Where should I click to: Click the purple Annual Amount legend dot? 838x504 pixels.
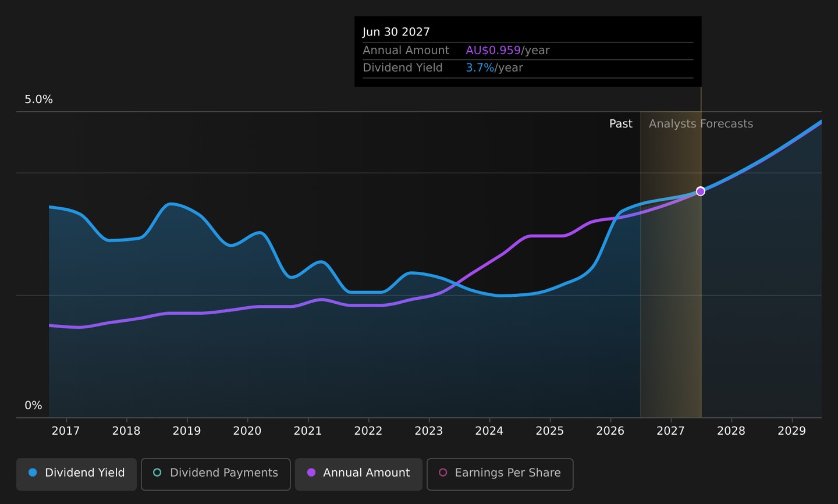point(311,473)
